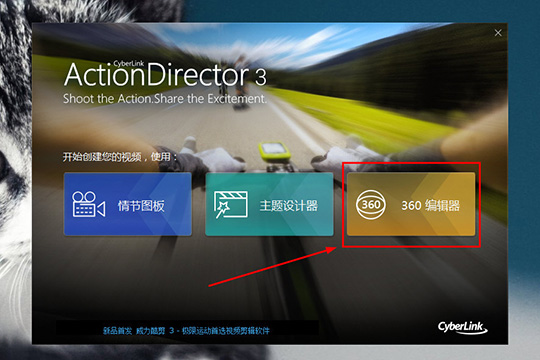
Task: Launch the 主题设计器 theme designer
Action: coord(269,204)
